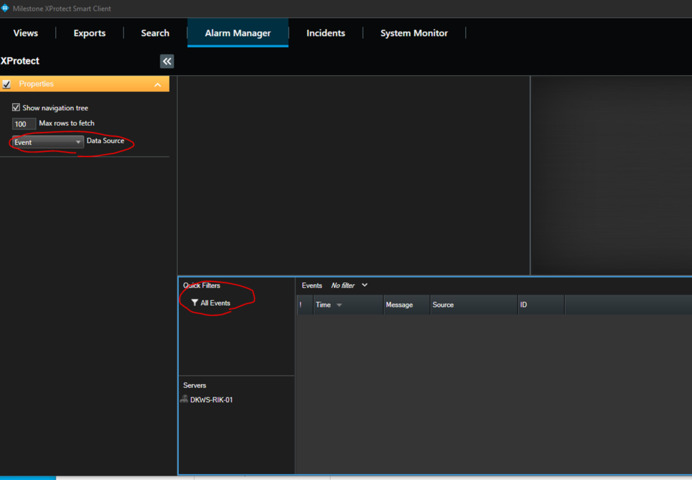
Task: Toggle the Show navigation tree checkbox
Action: [x=16, y=107]
